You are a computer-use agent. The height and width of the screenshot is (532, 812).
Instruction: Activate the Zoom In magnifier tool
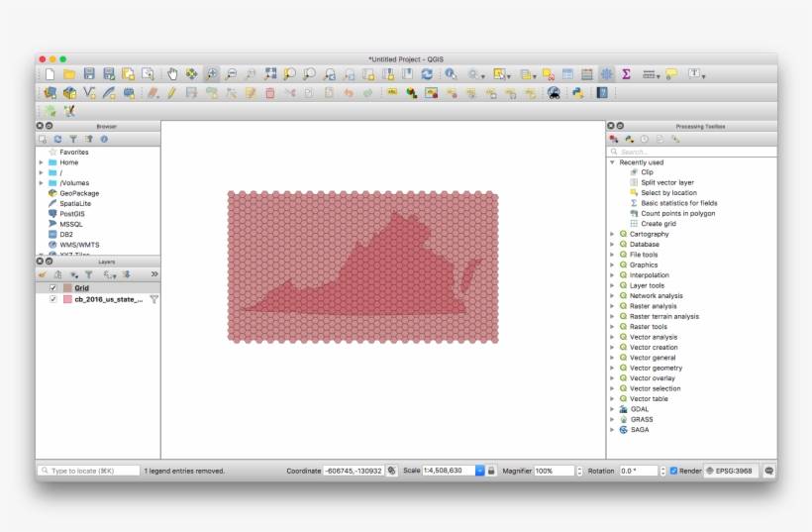pos(212,74)
